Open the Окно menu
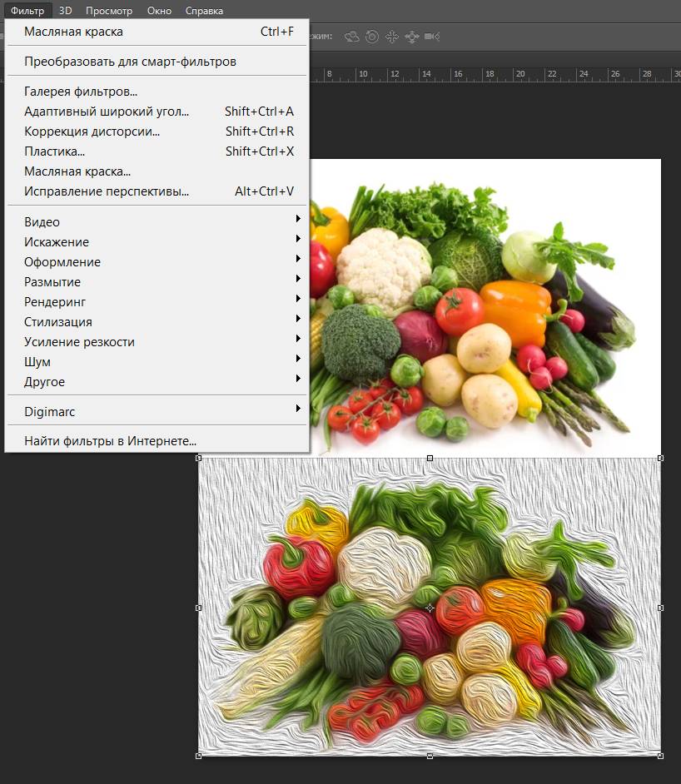 pyautogui.click(x=159, y=11)
